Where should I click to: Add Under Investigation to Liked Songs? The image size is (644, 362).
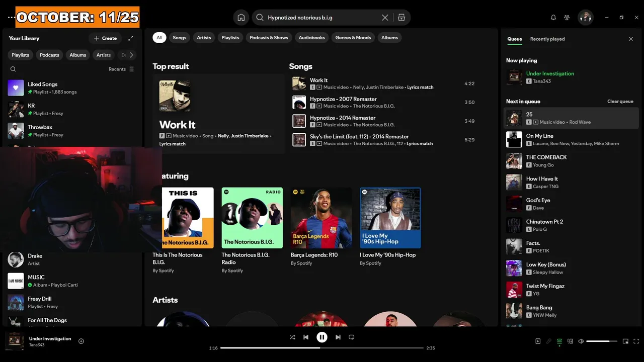coord(81,341)
